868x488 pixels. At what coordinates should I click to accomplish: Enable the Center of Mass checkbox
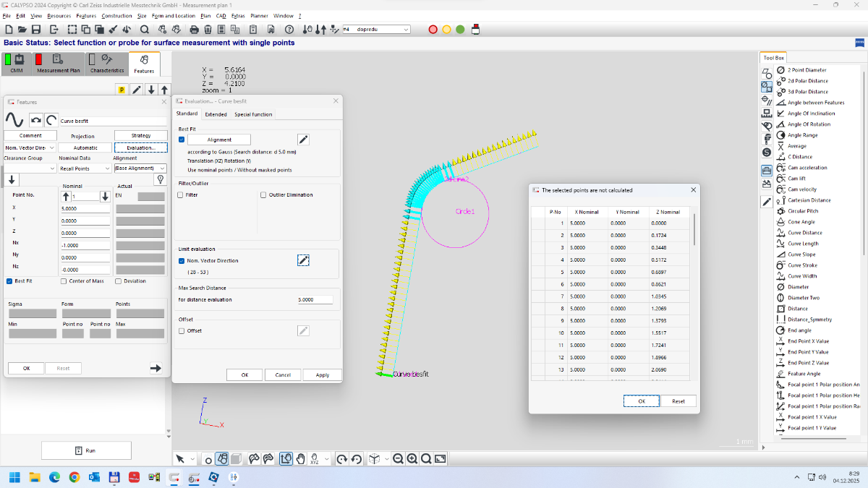64,281
